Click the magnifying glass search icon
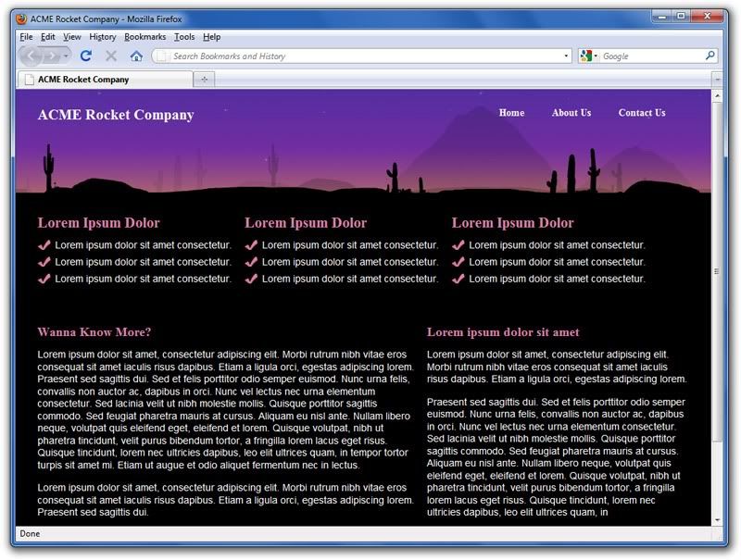This screenshot has height=560, width=741. [x=710, y=56]
